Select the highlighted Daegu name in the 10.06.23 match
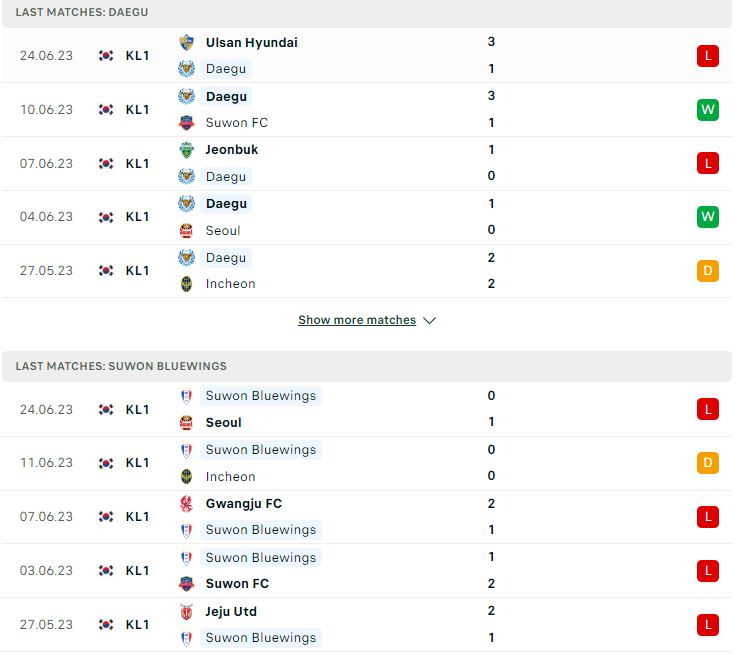 pos(226,96)
